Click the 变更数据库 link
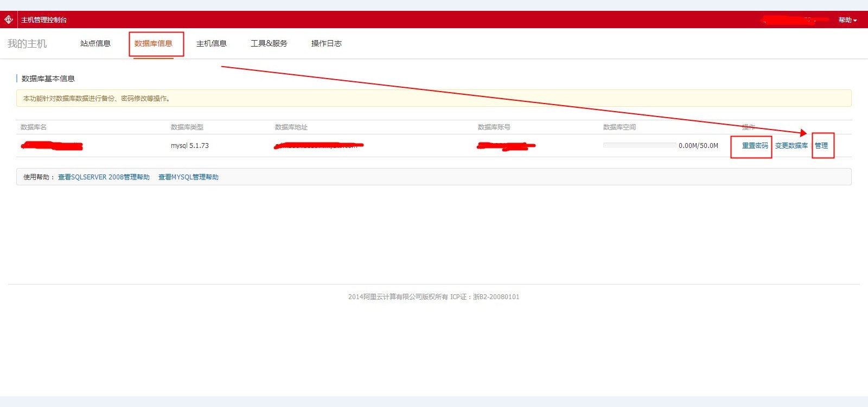 791,146
